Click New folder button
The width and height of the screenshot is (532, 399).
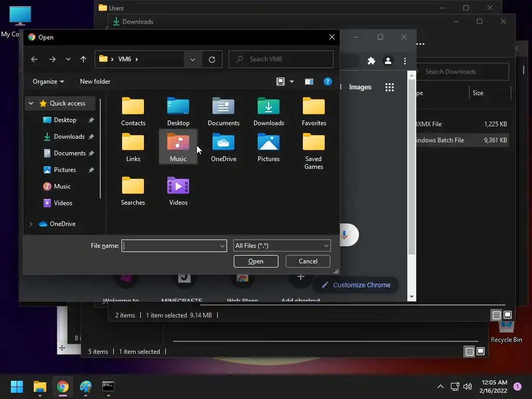(95, 82)
